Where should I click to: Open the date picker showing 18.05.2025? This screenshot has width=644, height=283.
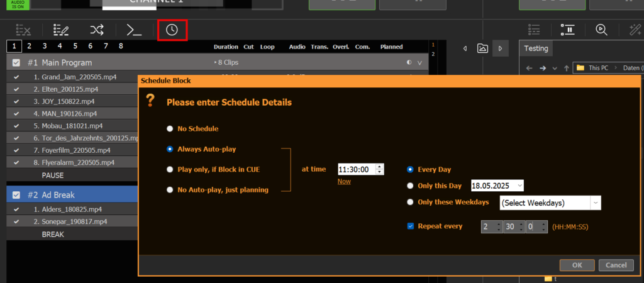pyautogui.click(x=497, y=186)
